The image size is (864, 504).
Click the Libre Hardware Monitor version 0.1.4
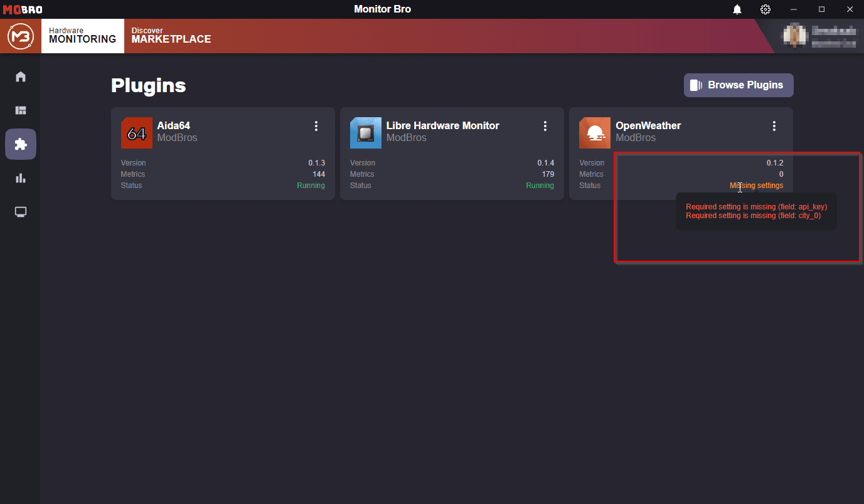[545, 163]
